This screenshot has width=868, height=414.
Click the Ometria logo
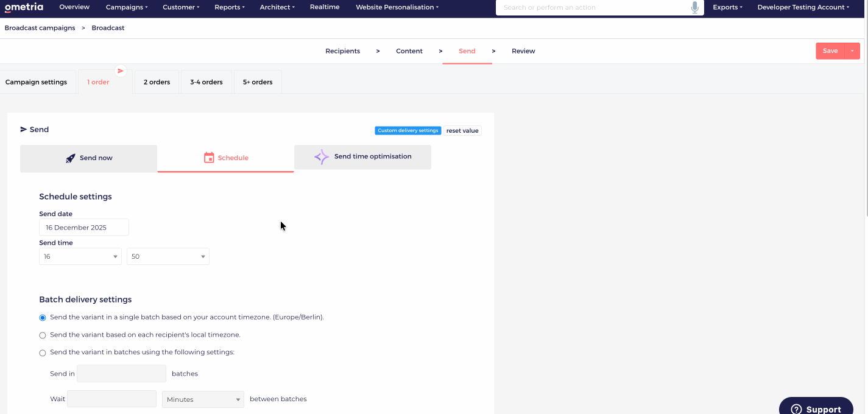coord(24,7)
